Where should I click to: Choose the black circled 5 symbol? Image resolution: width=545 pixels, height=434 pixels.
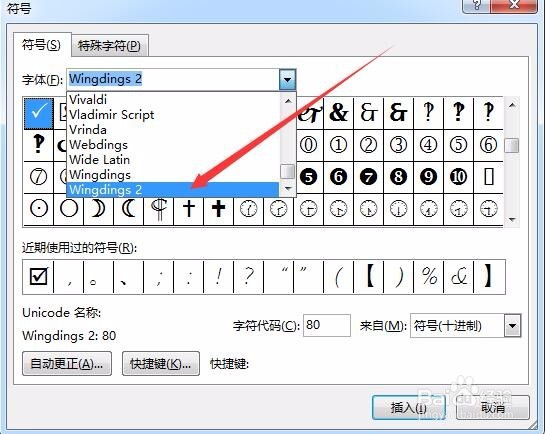point(309,177)
